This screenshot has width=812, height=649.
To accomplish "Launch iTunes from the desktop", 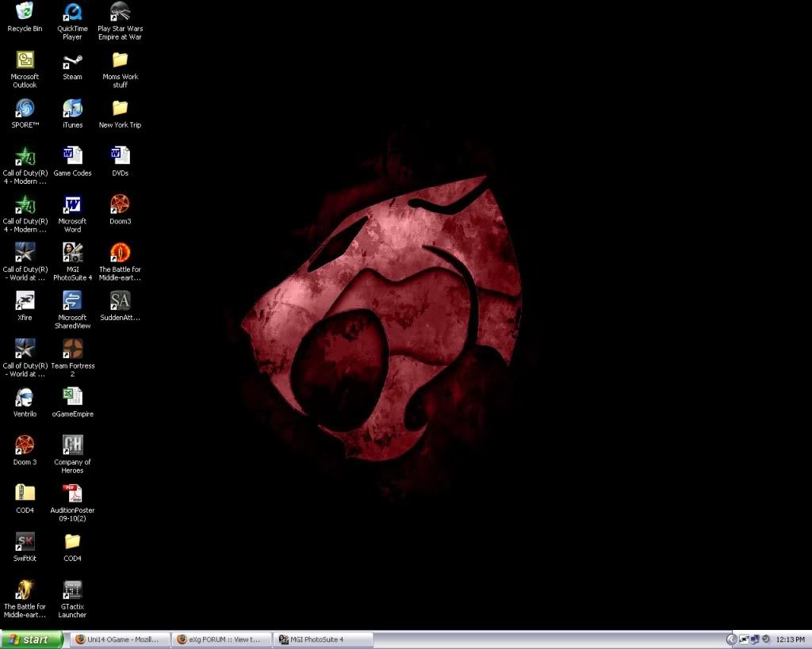I will tap(72, 108).
